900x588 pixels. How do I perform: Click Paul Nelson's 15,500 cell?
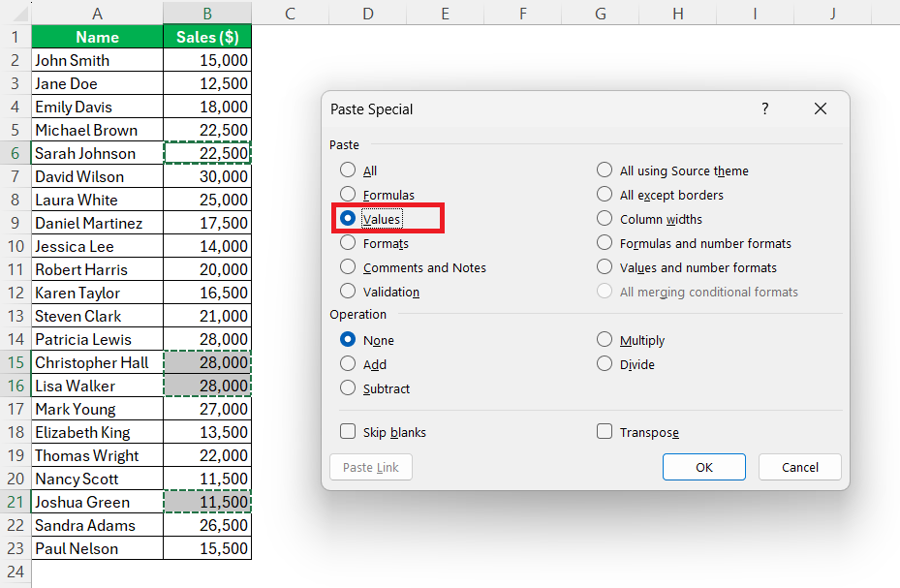click(x=207, y=548)
